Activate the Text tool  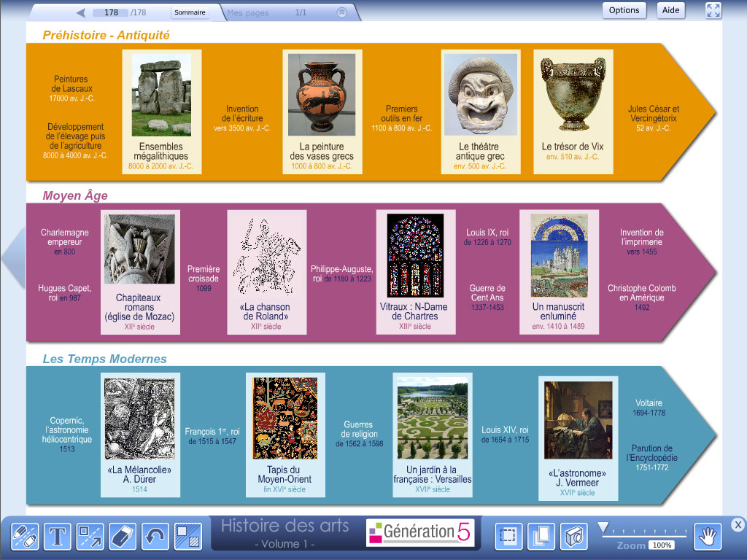coord(58,537)
